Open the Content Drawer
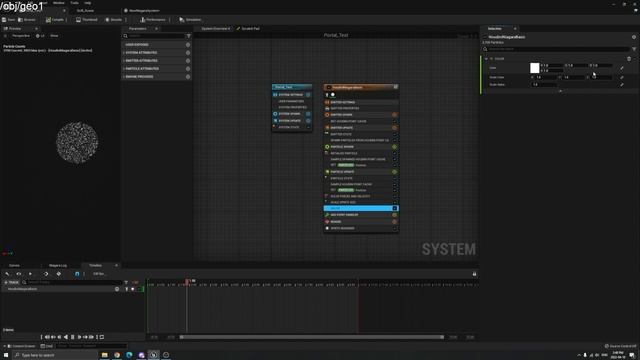640x360 pixels. tap(20, 346)
